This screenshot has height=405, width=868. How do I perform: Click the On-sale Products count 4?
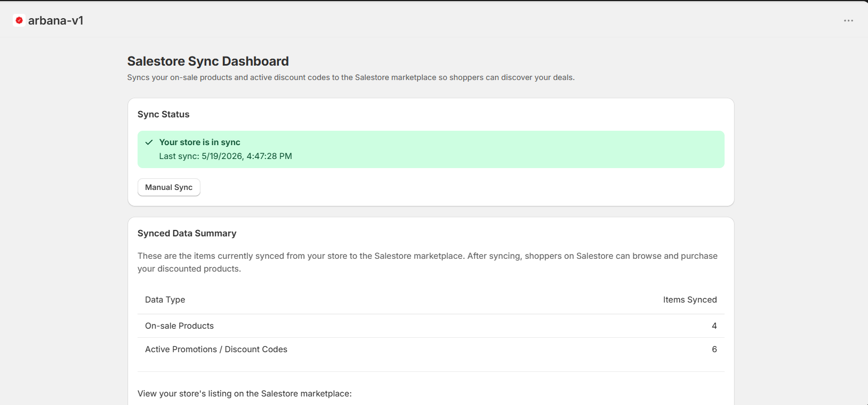(714, 326)
